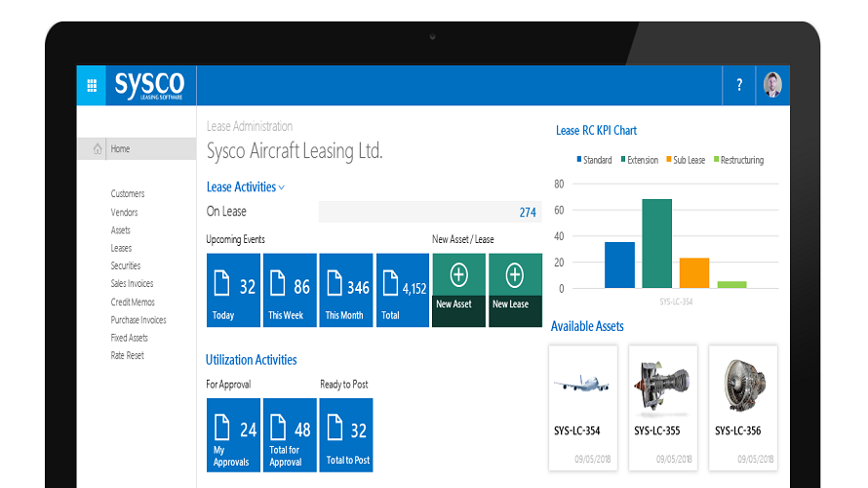Click the Sysco Aircraft Leasing Ltd. title
Viewport: 868px width, 488px height.
[295, 150]
